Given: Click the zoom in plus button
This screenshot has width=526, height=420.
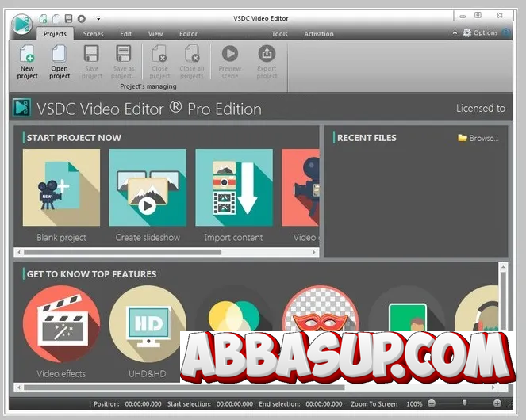Looking at the screenshot, I should pyautogui.click(x=497, y=403).
